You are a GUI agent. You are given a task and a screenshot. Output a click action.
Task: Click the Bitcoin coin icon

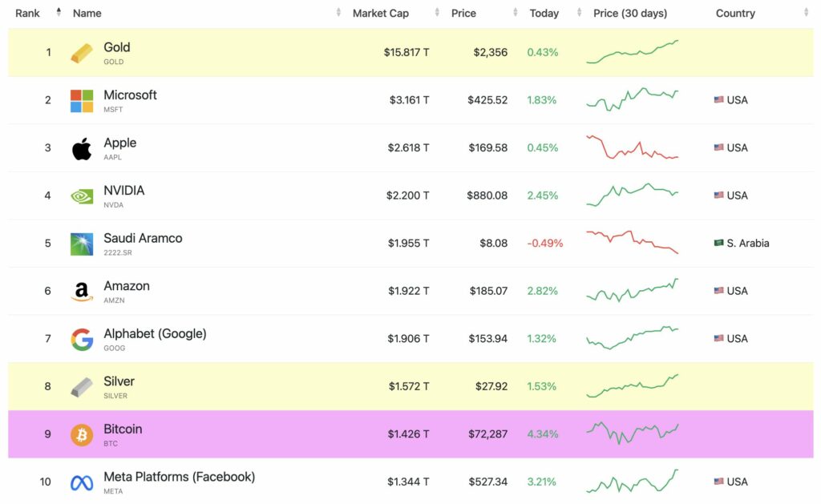[x=83, y=433]
